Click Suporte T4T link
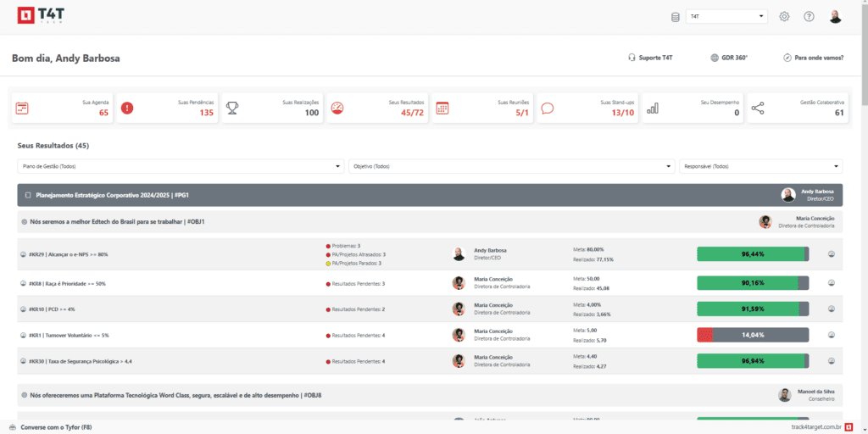Viewport: 868px width, 434px height. [x=650, y=58]
